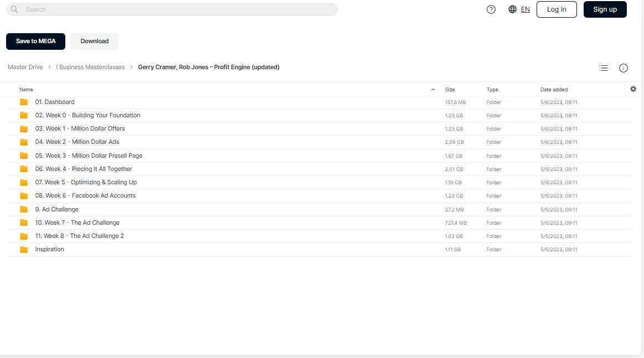This screenshot has width=644, height=358.
Task: Sort by the Size column header
Action: (450, 90)
